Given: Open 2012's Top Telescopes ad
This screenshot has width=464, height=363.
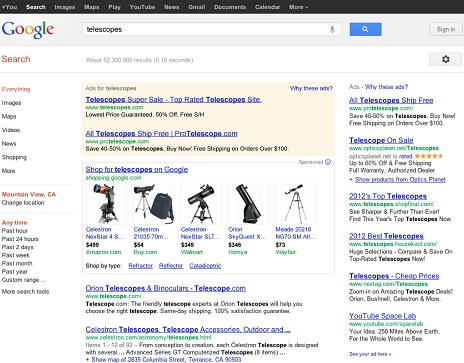Looking at the screenshot, I should point(388,196).
